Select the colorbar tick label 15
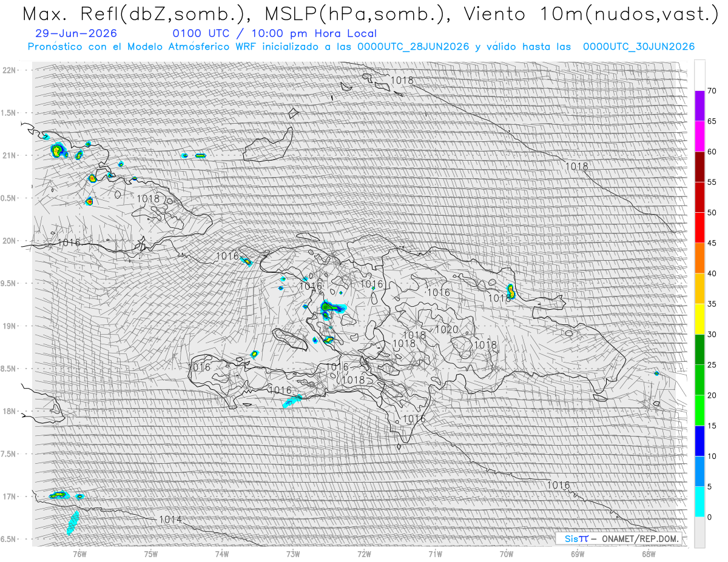Screen dimensions: 728x562 712,426
